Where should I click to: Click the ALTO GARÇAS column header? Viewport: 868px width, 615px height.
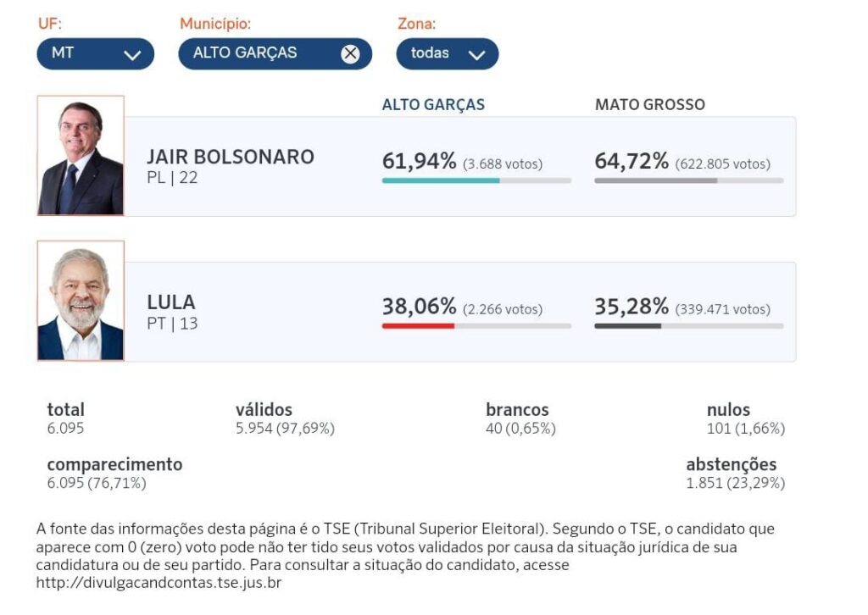click(433, 104)
